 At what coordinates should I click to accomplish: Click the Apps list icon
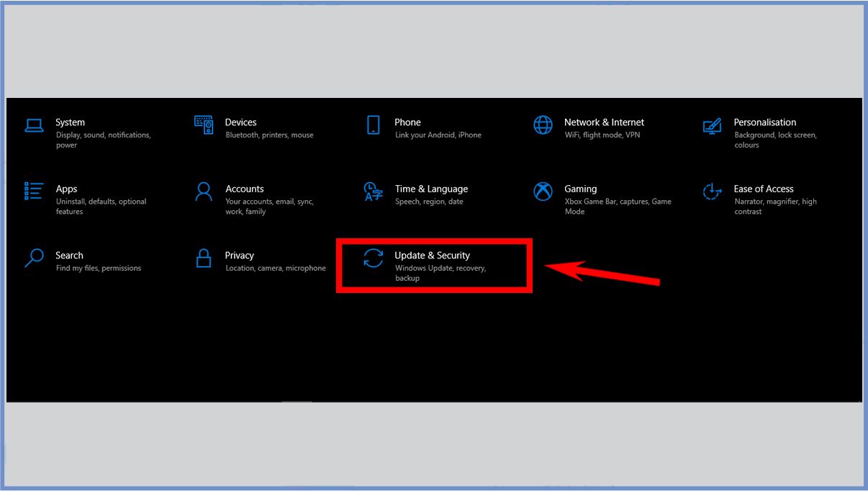click(x=34, y=192)
